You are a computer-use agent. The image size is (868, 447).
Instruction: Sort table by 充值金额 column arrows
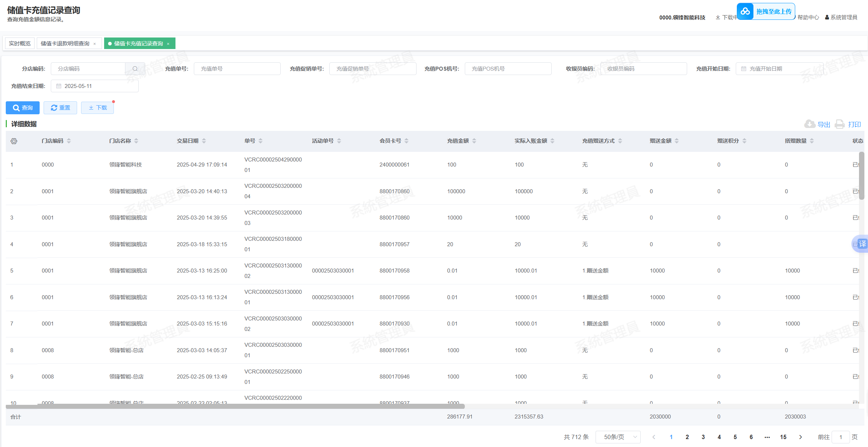click(474, 141)
